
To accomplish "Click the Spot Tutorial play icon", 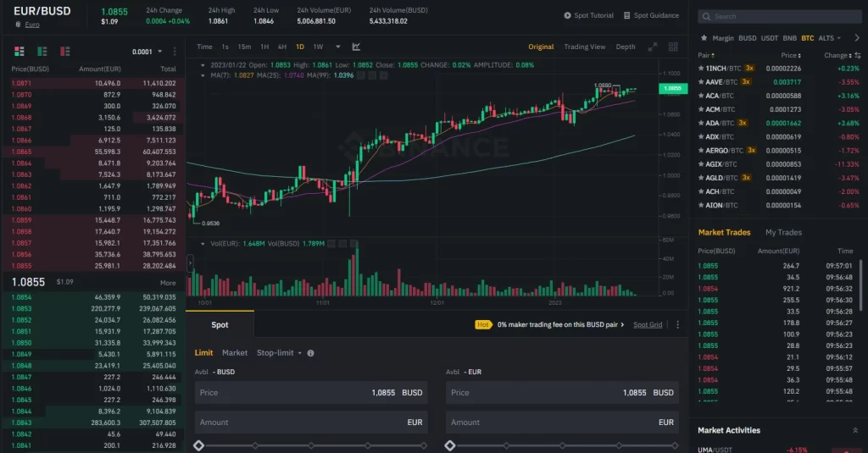I will click(567, 15).
